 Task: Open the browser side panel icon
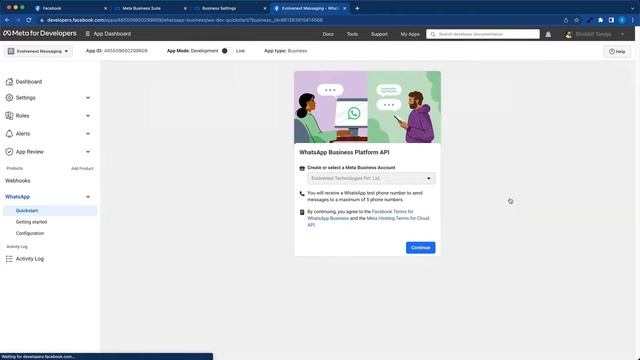point(611,20)
